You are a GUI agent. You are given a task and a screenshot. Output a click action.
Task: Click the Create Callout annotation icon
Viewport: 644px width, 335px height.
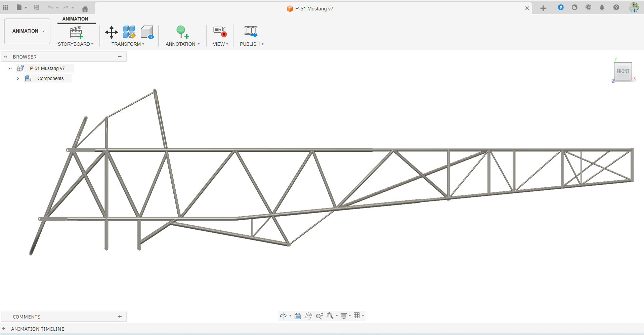click(x=182, y=32)
